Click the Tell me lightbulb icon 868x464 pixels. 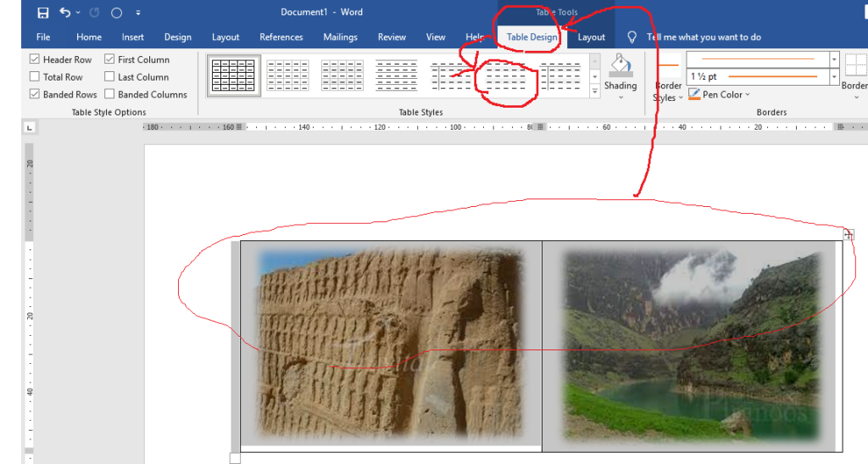pyautogui.click(x=632, y=37)
